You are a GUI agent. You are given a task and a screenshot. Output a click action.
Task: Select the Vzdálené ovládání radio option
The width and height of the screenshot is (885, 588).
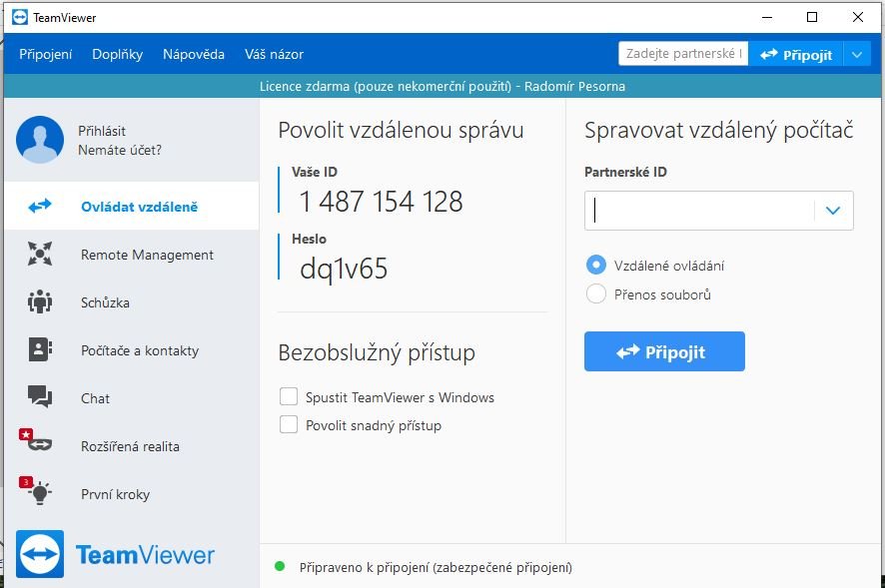click(x=595, y=265)
